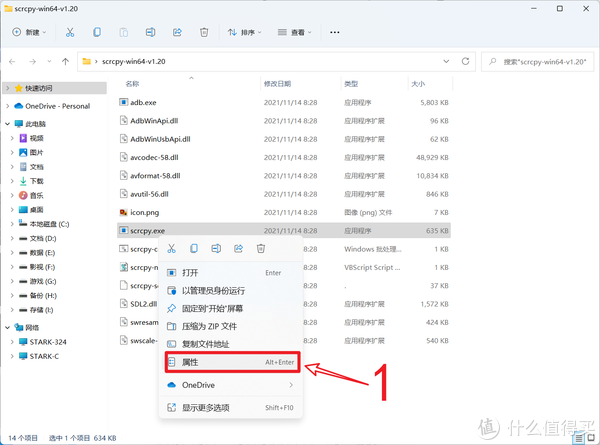Select 桌面 in navigation pane
The image size is (600, 445).
click(37, 210)
